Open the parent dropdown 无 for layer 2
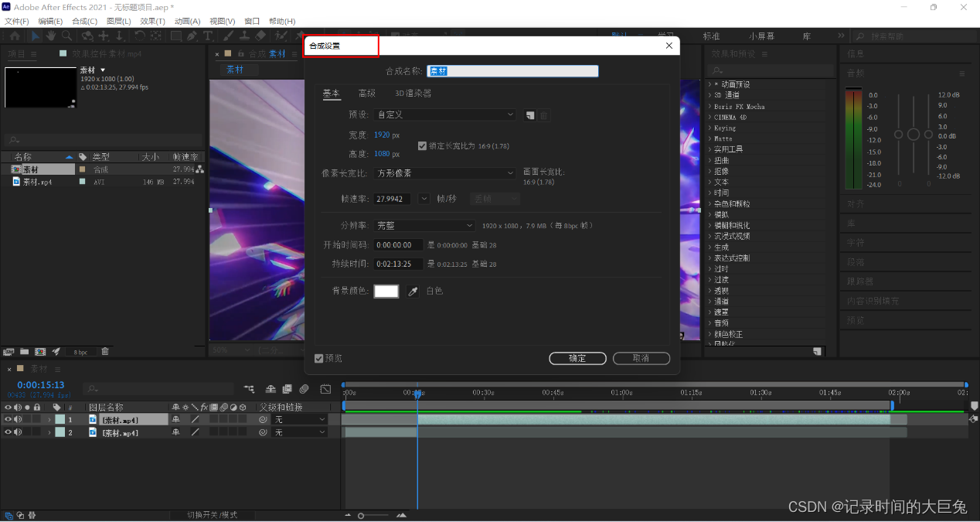980x522 pixels. coord(300,432)
